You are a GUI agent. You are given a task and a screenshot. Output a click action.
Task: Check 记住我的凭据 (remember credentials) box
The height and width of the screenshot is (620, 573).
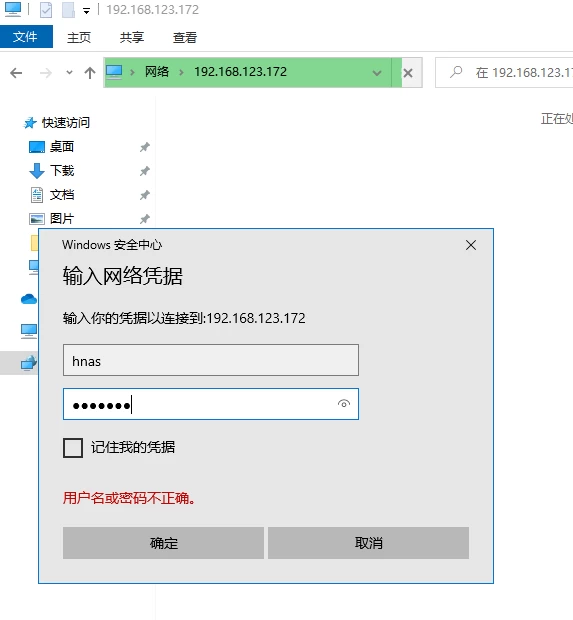coord(73,448)
